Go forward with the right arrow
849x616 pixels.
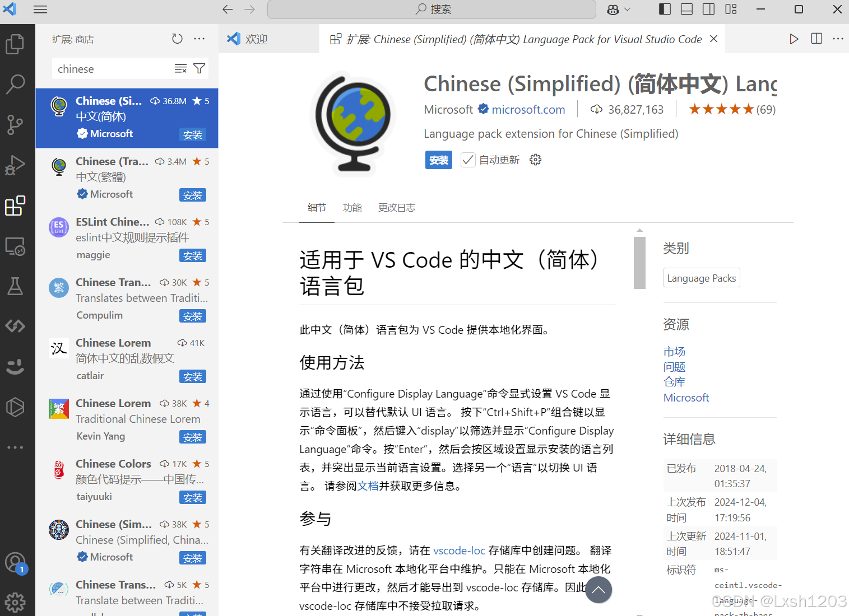point(250,10)
